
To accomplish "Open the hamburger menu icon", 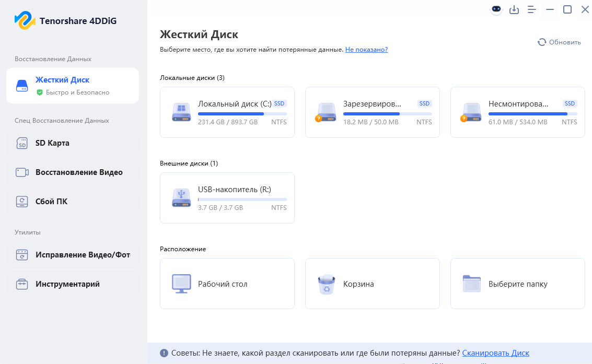I will pyautogui.click(x=531, y=9).
